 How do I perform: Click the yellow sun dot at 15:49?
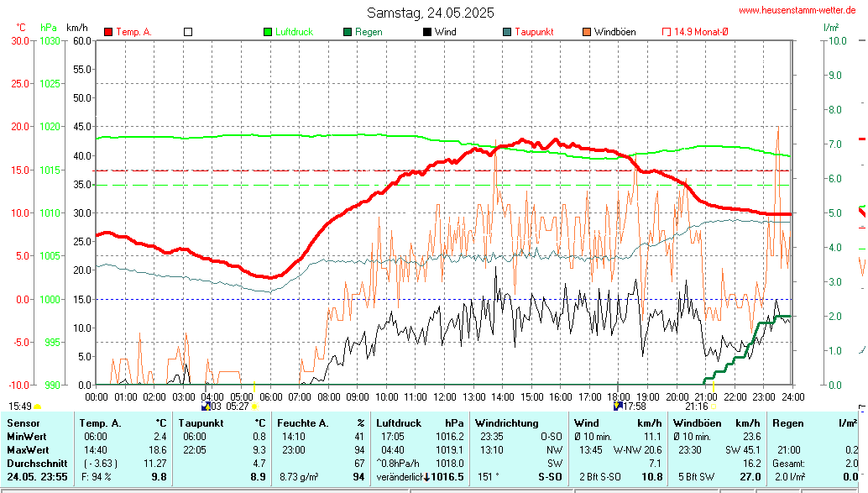[37, 406]
